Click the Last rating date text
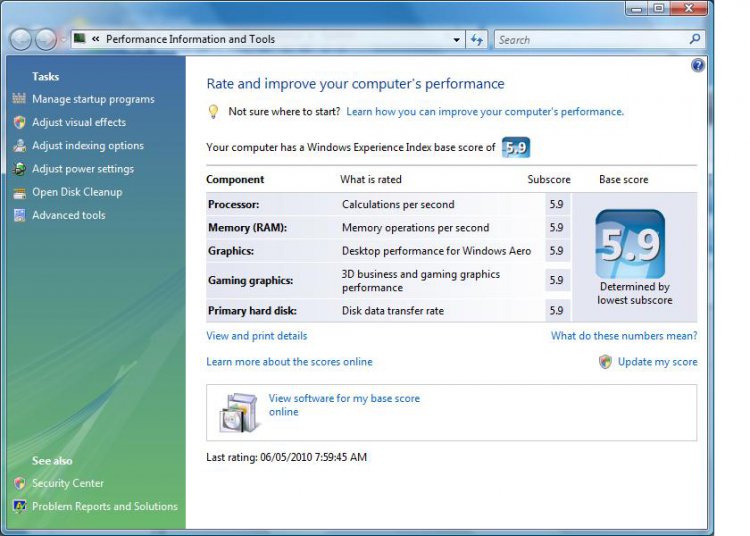Viewport: 750px width, 536px height. click(287, 458)
